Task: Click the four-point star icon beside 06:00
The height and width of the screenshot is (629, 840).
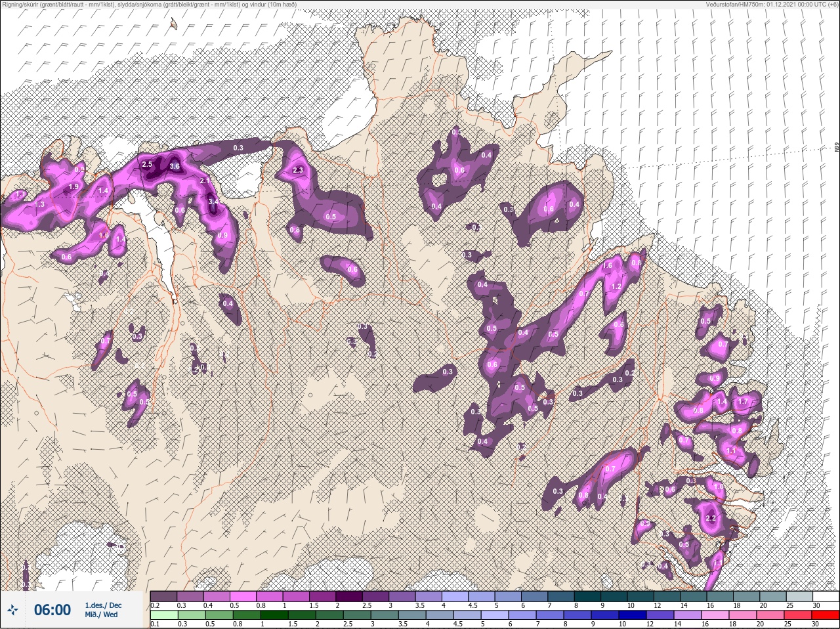Action: [12, 611]
